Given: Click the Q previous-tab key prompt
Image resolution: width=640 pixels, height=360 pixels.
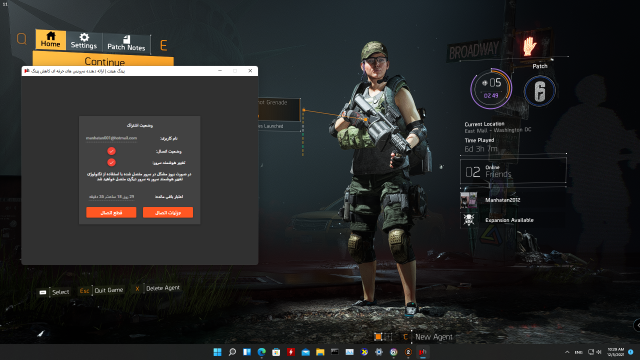Looking at the screenshot, I should click(22, 39).
